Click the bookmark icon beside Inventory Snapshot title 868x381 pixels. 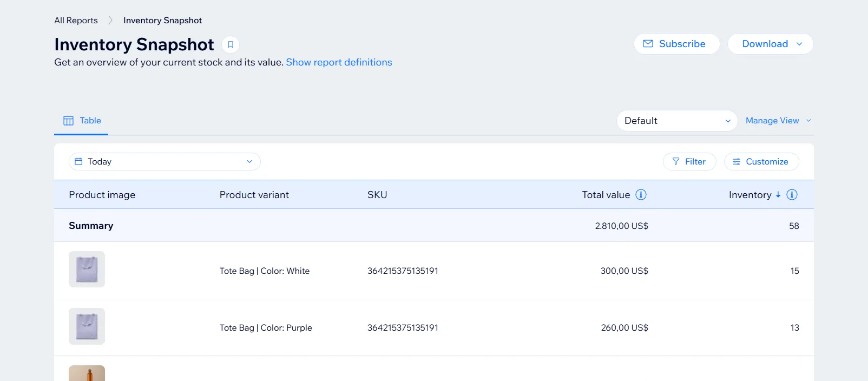(x=231, y=44)
